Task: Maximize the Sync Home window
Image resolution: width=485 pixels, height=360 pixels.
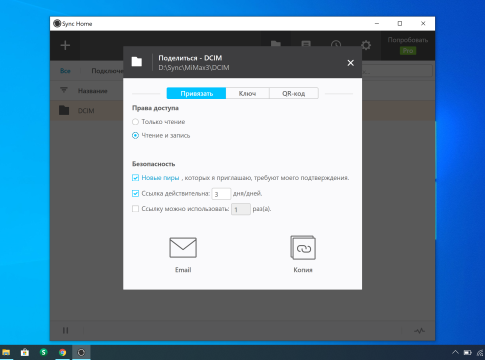Action: (x=400, y=23)
